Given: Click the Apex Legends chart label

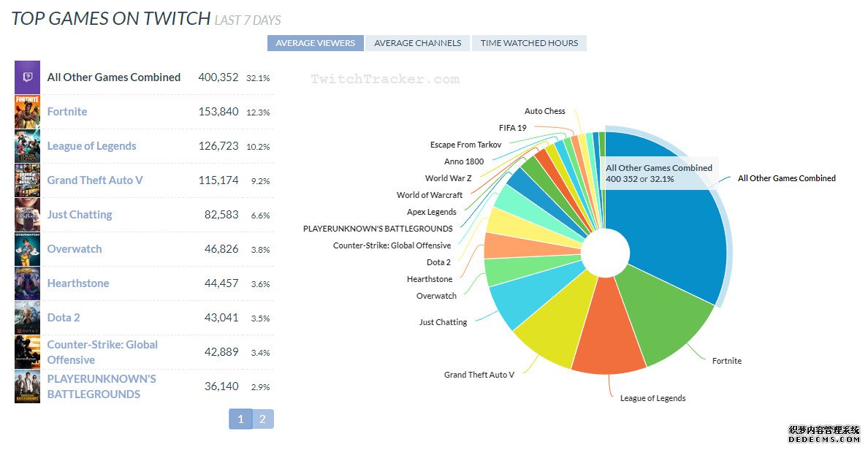Looking at the screenshot, I should [x=432, y=212].
